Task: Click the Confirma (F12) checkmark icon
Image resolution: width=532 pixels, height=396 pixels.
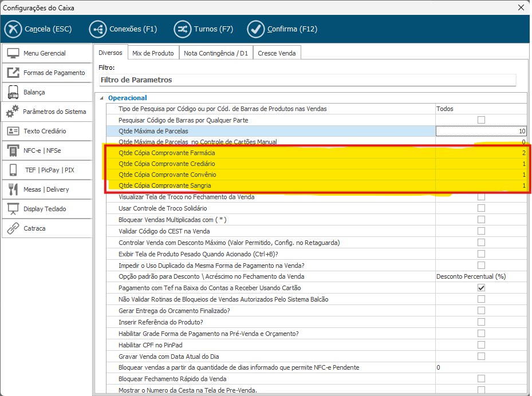Action: pyautogui.click(x=255, y=29)
